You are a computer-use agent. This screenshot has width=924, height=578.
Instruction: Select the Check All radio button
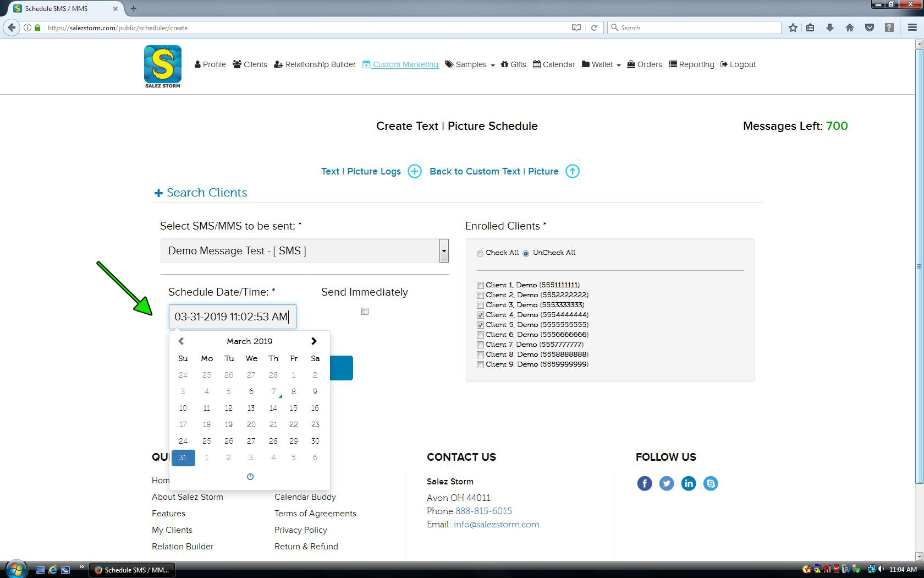pos(480,253)
